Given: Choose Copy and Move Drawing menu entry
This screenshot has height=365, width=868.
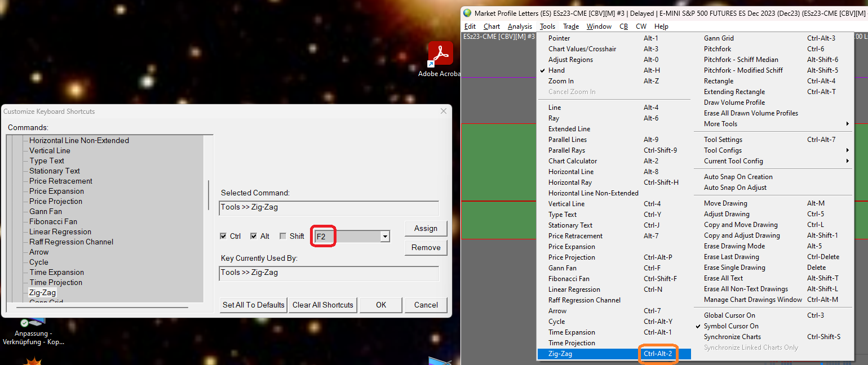Looking at the screenshot, I should pyautogui.click(x=772, y=225).
